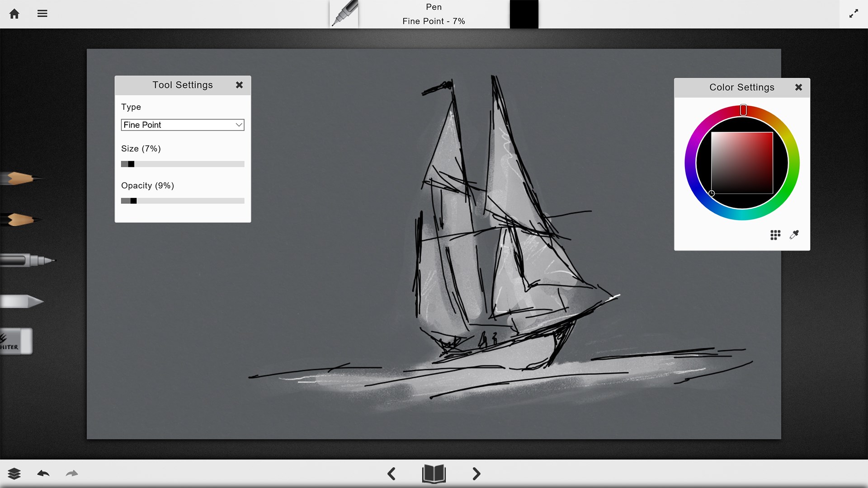
Task: Select the top sharp pencil tool
Action: [x=23, y=178]
